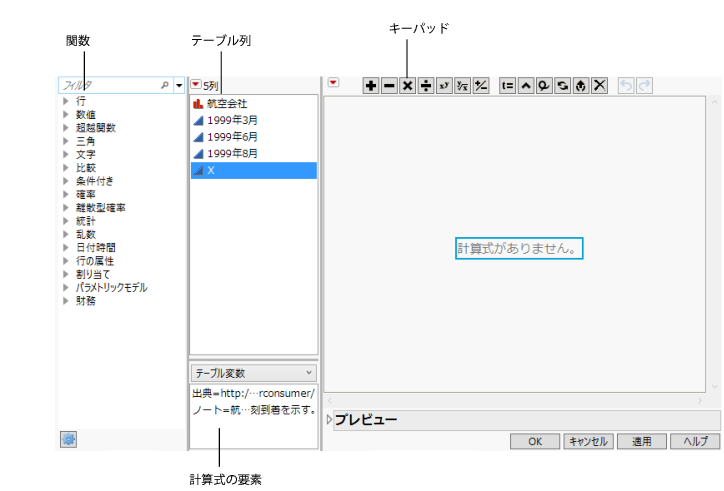The width and height of the screenshot is (724, 491).
Task: Expand the 確率 function group
Action: [66, 194]
